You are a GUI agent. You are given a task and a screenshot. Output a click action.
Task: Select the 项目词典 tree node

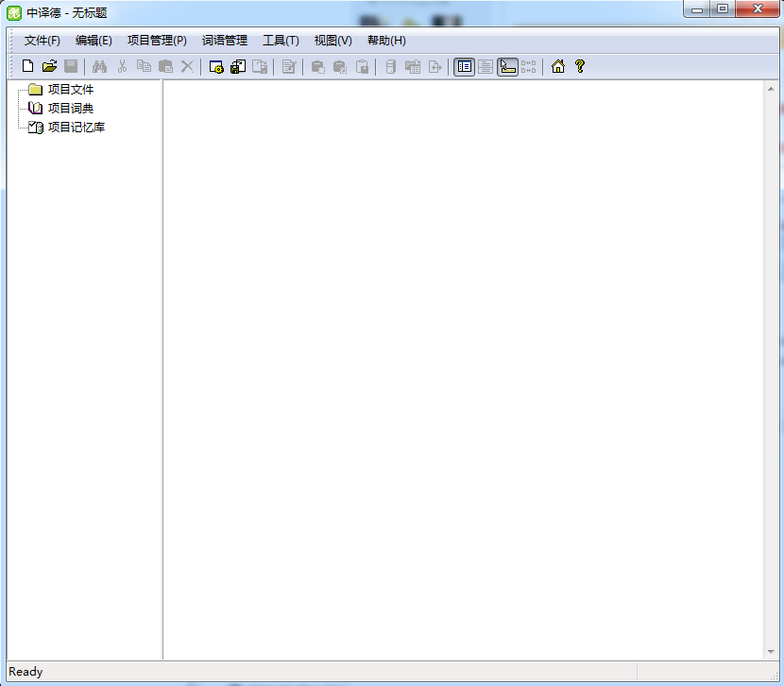tap(71, 109)
